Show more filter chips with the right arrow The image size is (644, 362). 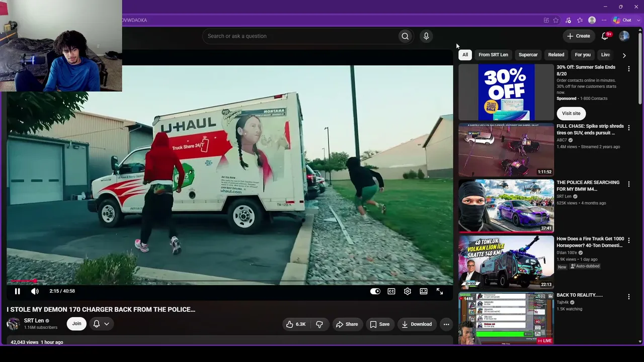624,55
